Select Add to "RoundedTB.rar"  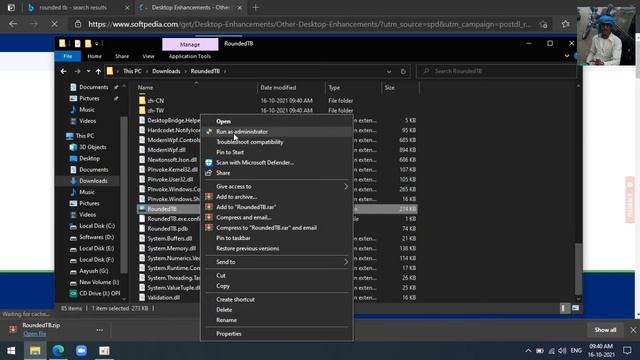246,207
